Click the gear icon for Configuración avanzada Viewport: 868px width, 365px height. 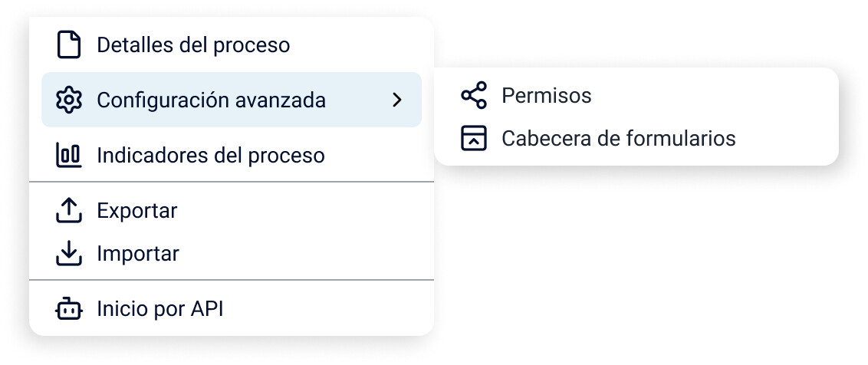(x=69, y=100)
